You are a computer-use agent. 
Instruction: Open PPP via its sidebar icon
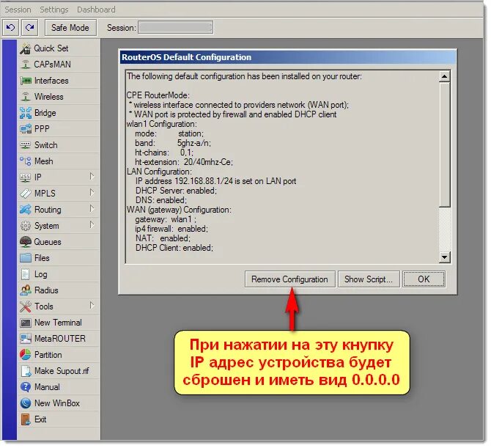coord(26,129)
